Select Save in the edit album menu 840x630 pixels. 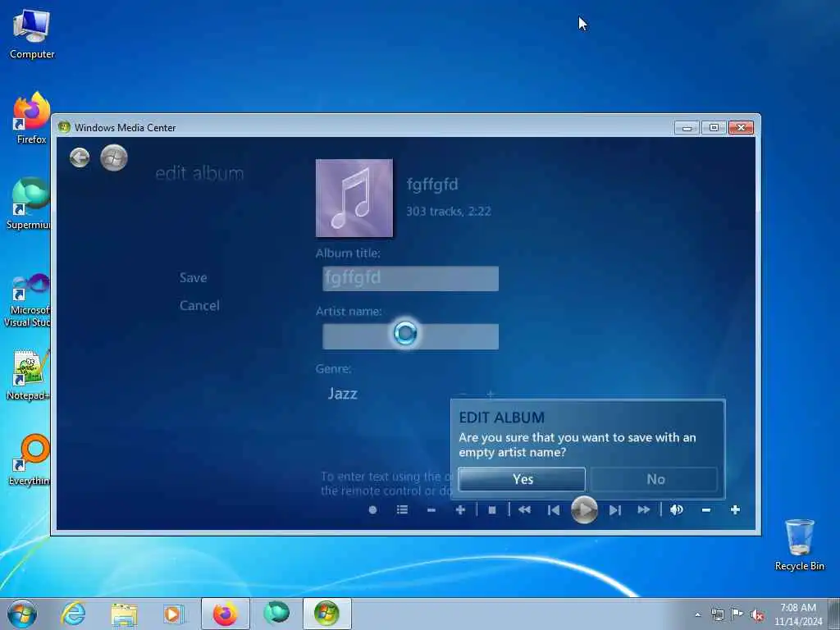click(194, 277)
